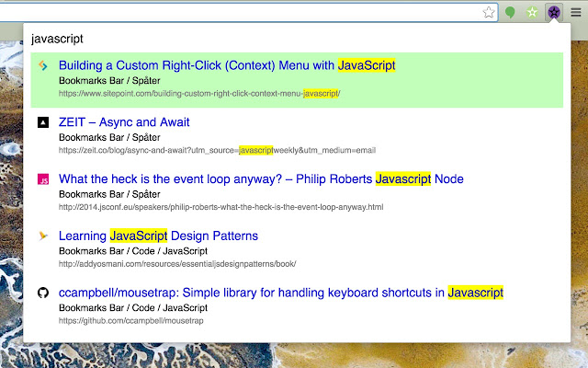The width and height of the screenshot is (588, 368).
Task: Click the pink JS favicon
Action: (43, 179)
